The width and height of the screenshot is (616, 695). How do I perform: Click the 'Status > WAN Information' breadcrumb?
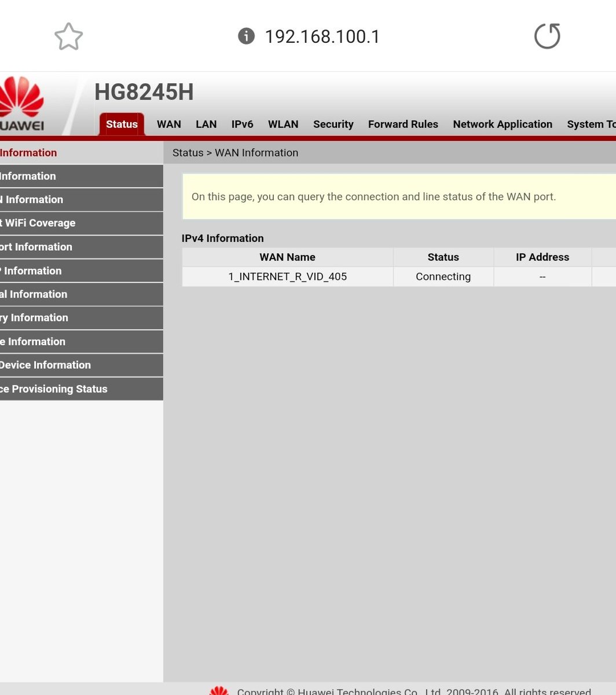(x=236, y=153)
